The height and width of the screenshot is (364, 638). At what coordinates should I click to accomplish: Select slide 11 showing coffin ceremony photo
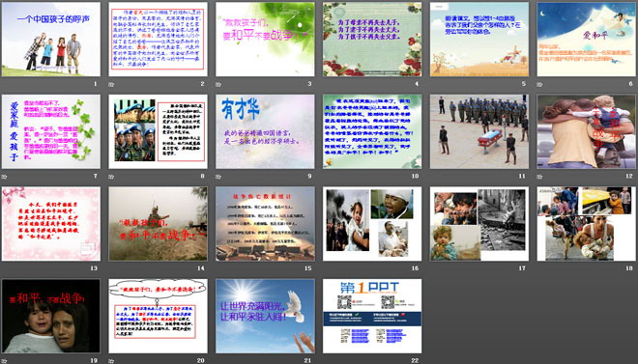(479, 131)
